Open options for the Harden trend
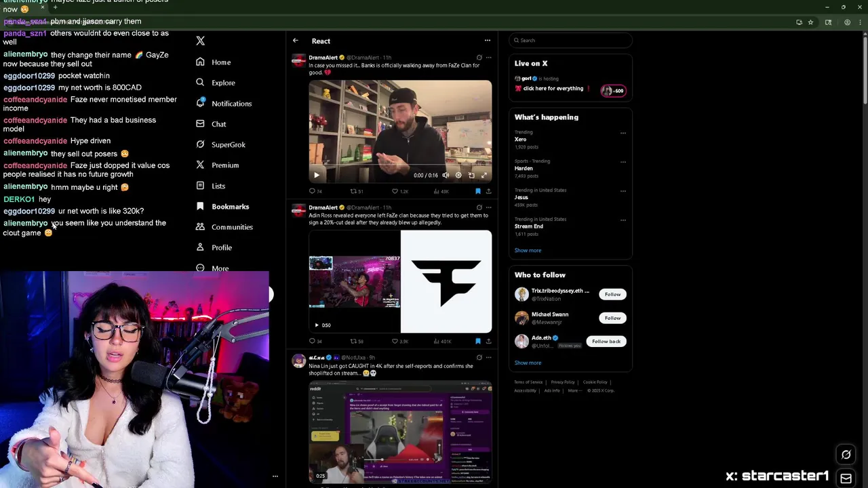 (623, 162)
